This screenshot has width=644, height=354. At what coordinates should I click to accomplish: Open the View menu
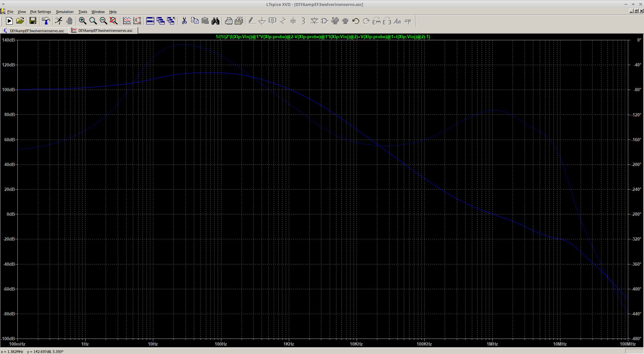tap(22, 12)
